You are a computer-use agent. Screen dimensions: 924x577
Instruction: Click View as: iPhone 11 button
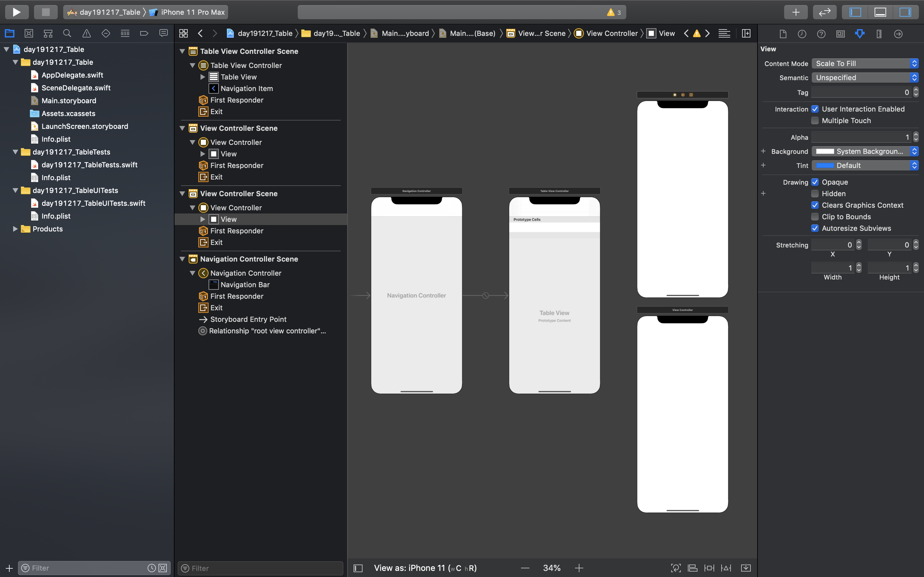pyautogui.click(x=425, y=568)
